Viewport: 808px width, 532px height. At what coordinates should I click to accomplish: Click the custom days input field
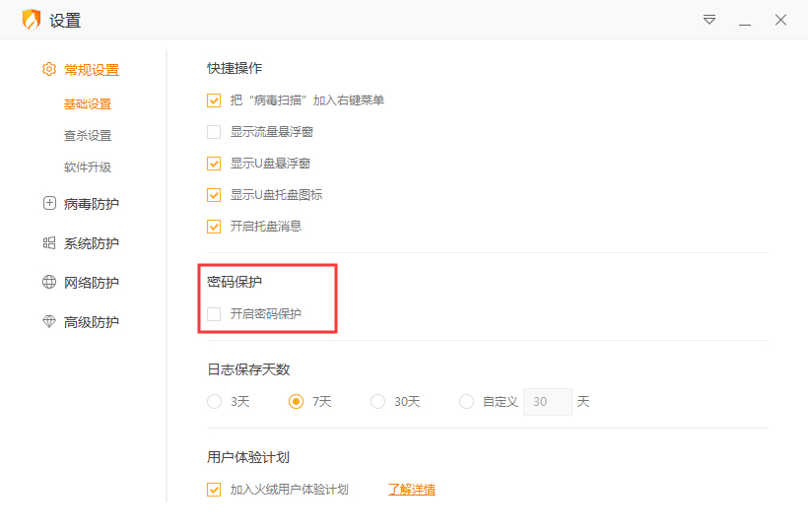click(x=547, y=402)
